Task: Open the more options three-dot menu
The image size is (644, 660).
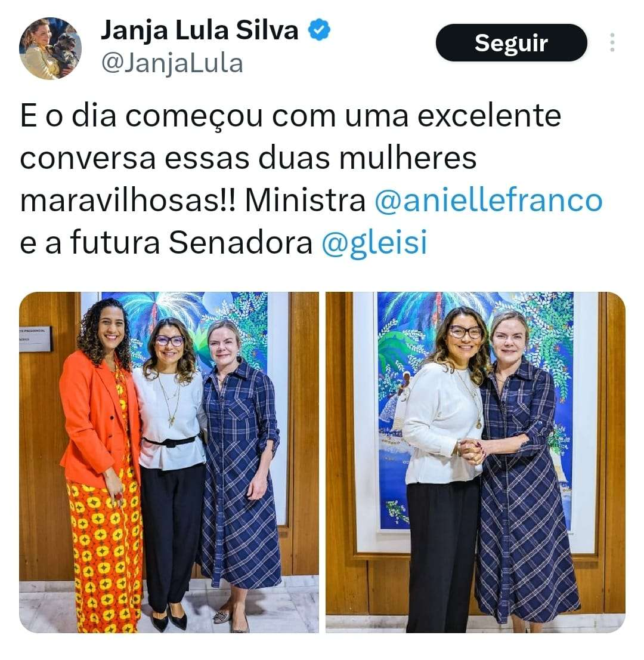Action: pyautogui.click(x=612, y=42)
